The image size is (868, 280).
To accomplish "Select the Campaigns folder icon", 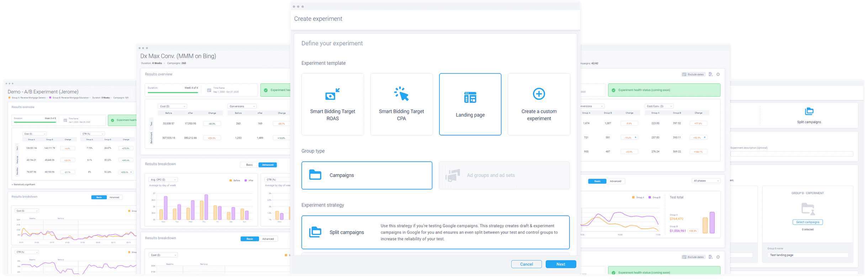I will coord(315,175).
